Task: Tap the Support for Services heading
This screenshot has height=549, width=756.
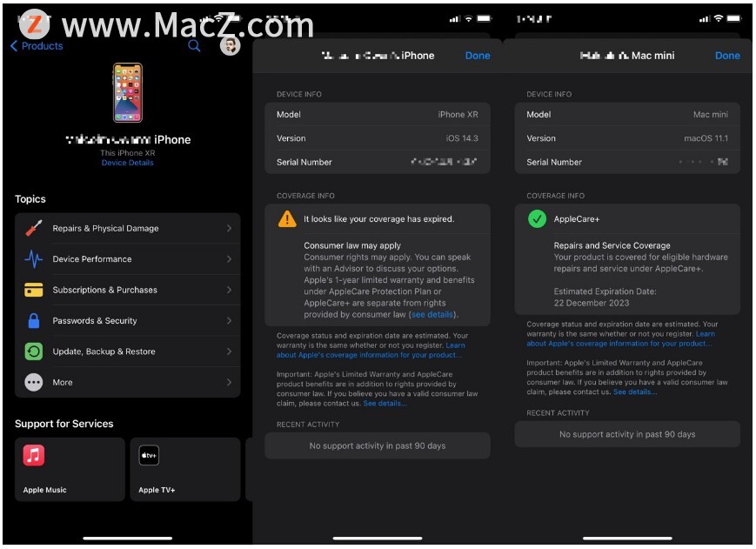Action: (64, 424)
